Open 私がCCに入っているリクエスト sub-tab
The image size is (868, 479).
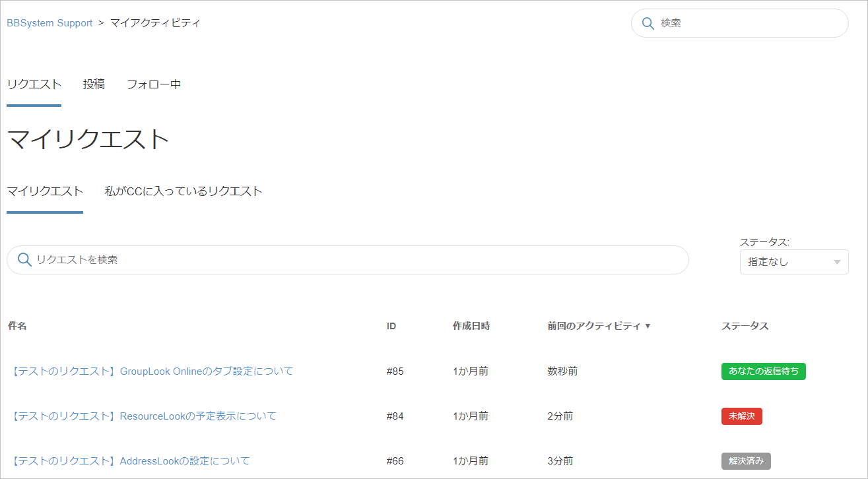(x=184, y=191)
